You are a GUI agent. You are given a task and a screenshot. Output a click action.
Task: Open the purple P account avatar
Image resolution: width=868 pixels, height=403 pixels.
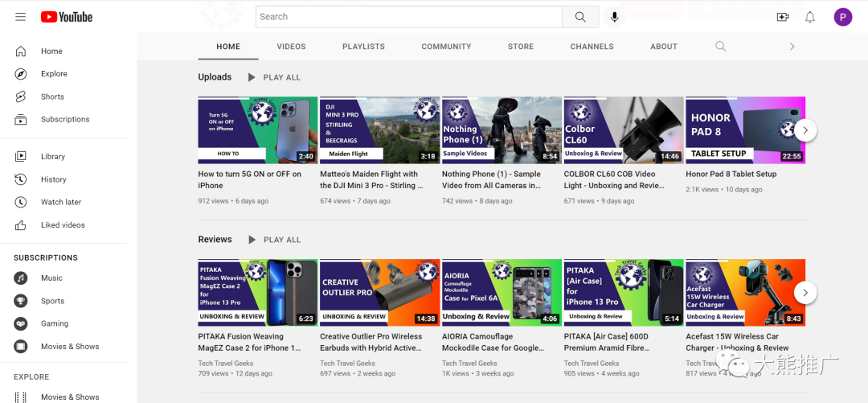[842, 17]
